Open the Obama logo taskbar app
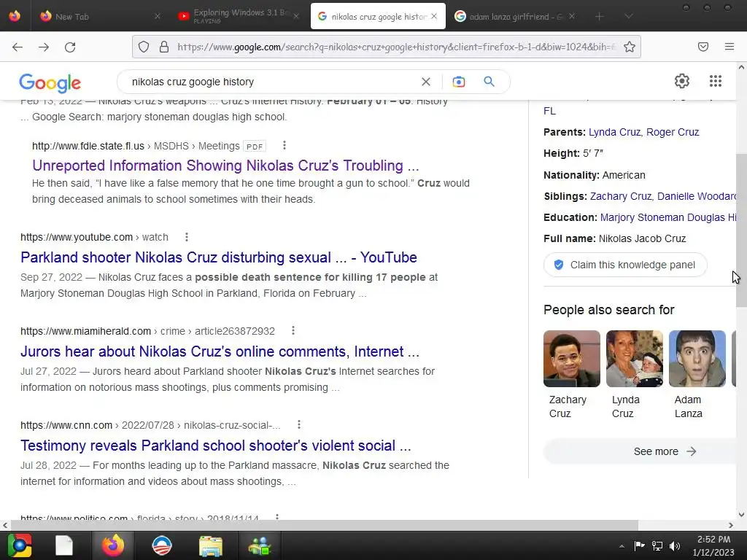 [161, 545]
